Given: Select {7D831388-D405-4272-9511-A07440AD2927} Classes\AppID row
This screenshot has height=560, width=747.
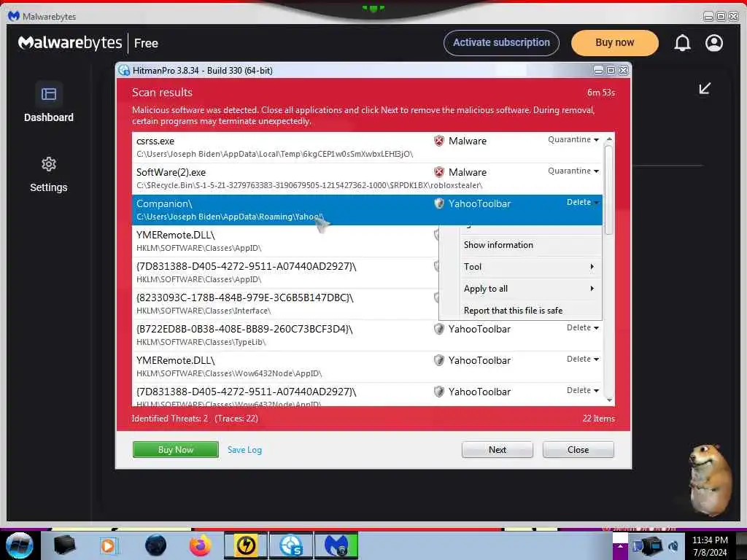Looking at the screenshot, I should coord(285,273).
